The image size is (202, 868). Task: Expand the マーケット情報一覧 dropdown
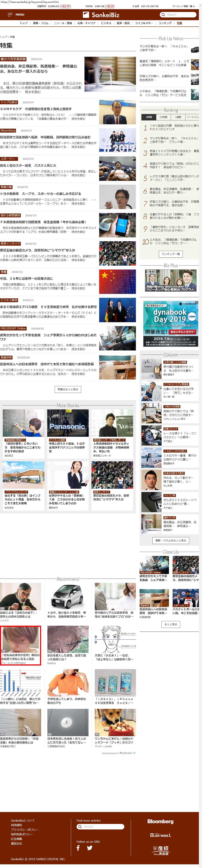click(183, 6)
